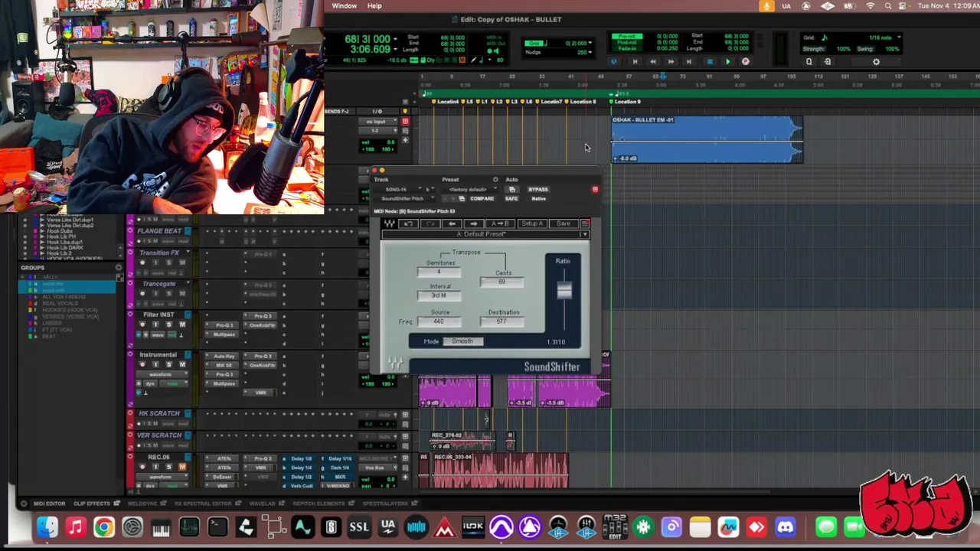Click the SoundShifter Ratio slider handle
Viewport: 980px width, 551px height.
click(563, 290)
